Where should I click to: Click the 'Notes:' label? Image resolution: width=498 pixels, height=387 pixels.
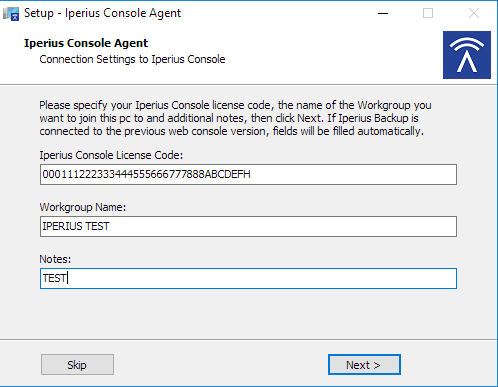coord(55,259)
